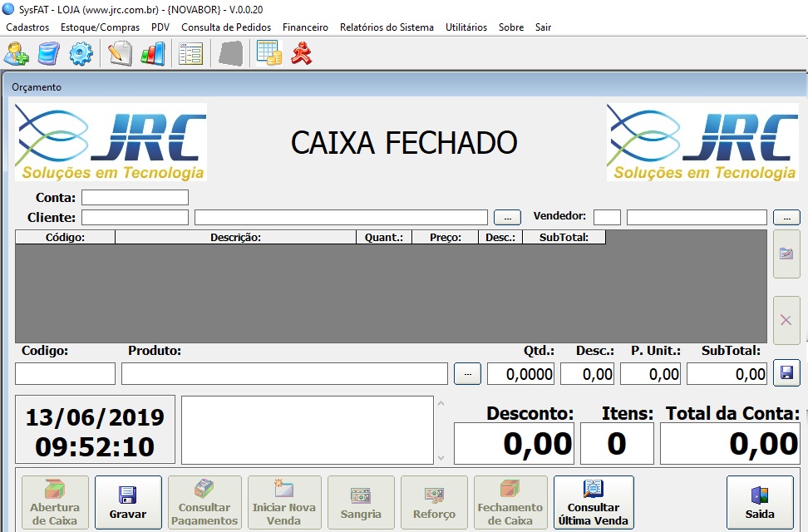Focus the Cliente name input field

pos(341,218)
